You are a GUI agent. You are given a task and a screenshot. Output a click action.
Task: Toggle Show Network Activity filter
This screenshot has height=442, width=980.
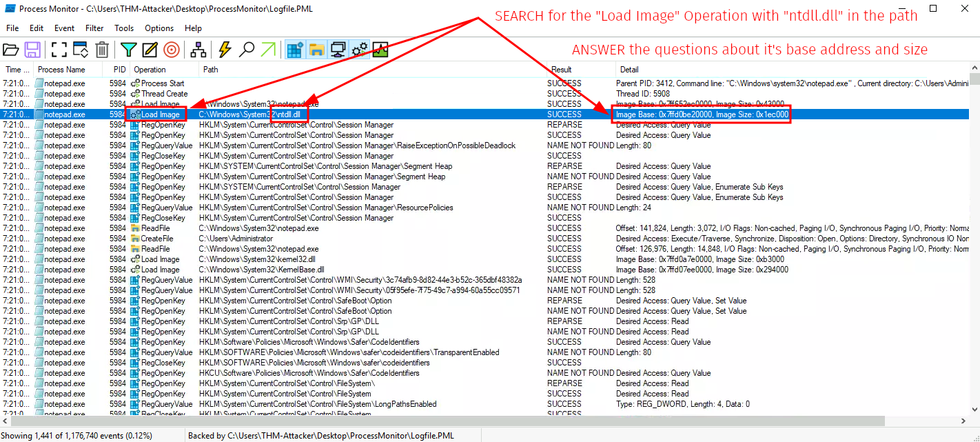(338, 50)
